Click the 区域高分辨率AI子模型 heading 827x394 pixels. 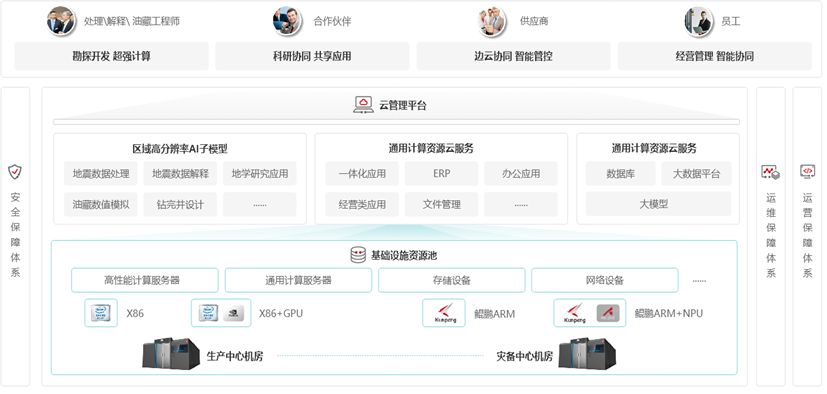(180, 149)
